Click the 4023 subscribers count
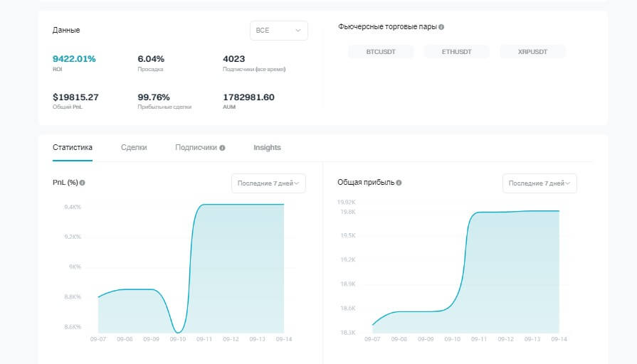Viewport: 637px width, 364px height. coord(233,58)
